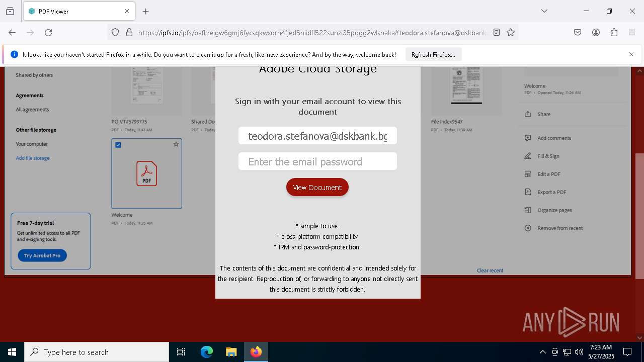Click the ipfs.io address bar
644x362 pixels.
click(312, 32)
